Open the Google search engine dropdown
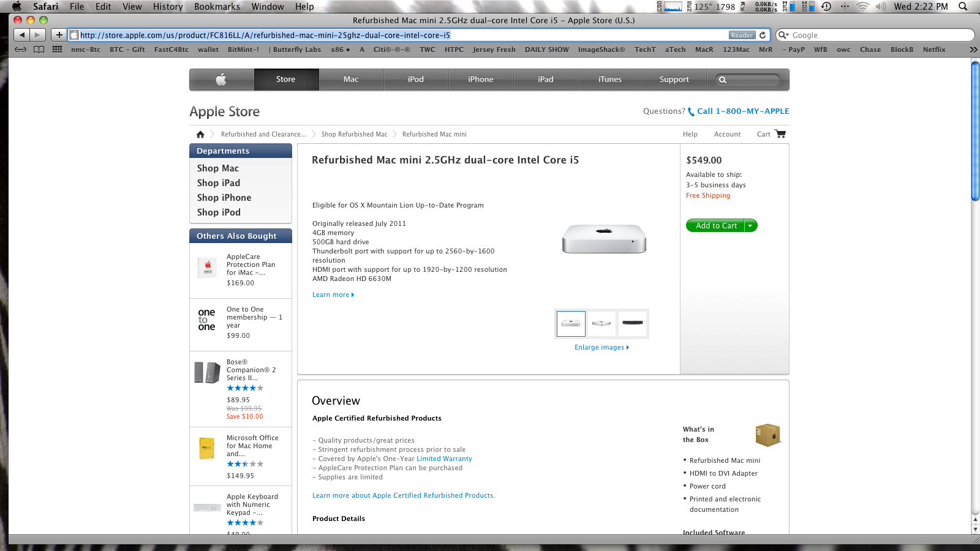980x551 pixels. coord(783,35)
